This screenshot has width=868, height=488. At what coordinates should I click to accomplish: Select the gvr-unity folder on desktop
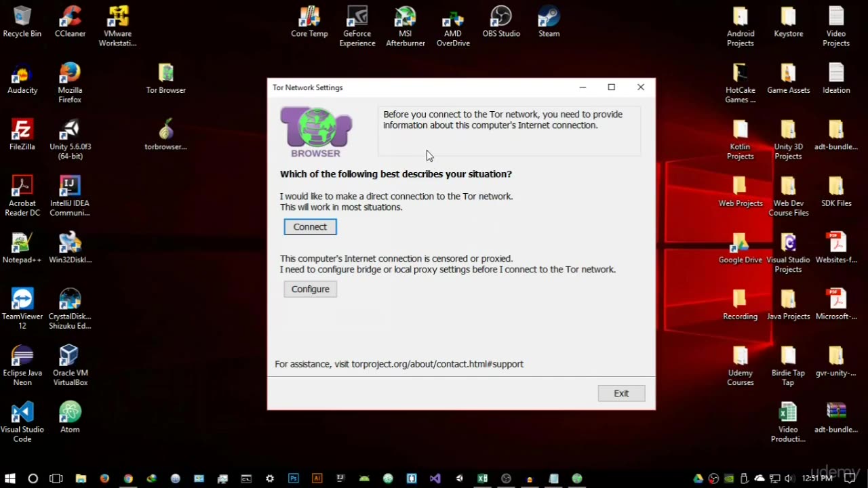tap(836, 361)
